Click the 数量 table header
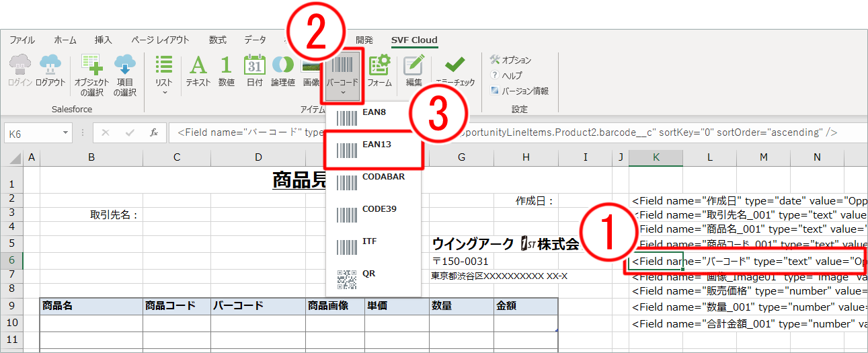Viewport: 868px width, 353px height. point(461,306)
